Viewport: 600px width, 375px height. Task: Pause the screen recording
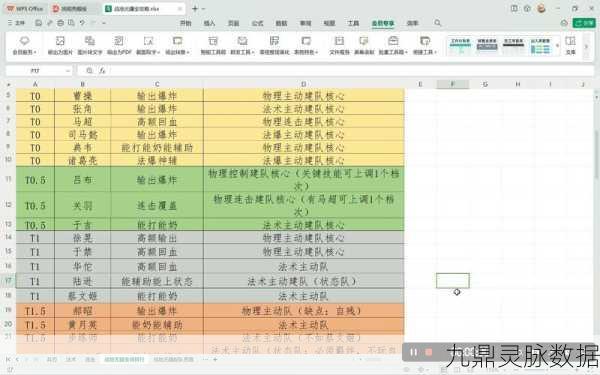click(x=414, y=352)
